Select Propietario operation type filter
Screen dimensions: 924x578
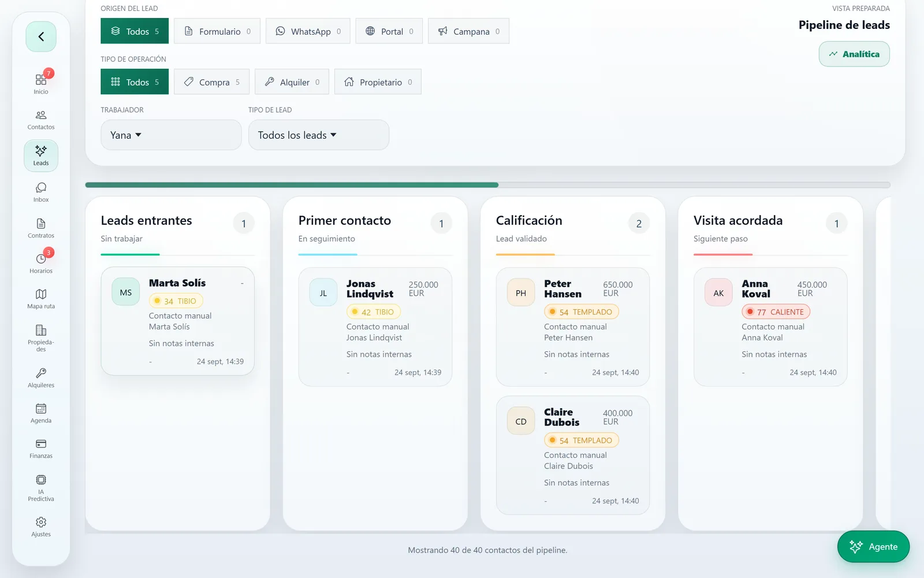point(378,82)
